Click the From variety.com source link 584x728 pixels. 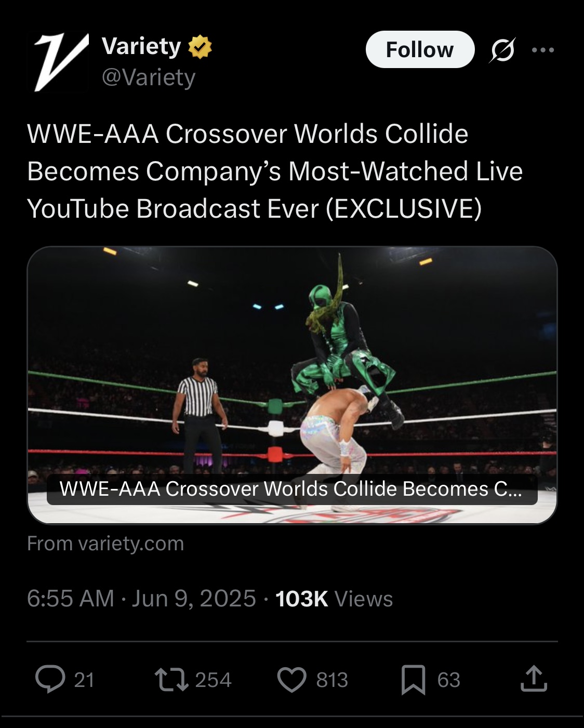[x=105, y=544]
